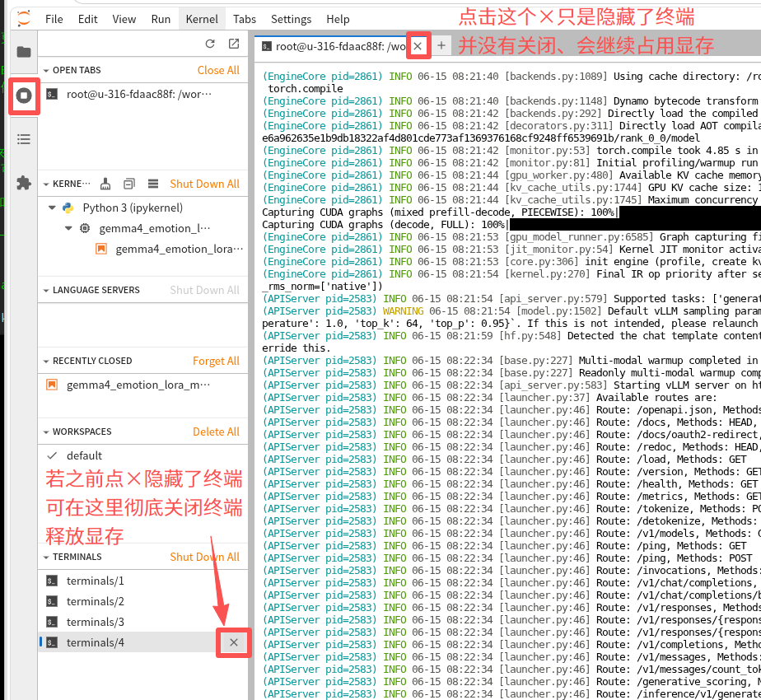761x700 pixels.
Task: Close the root@u-316-fdaac88f terminal tab
Action: (418, 46)
